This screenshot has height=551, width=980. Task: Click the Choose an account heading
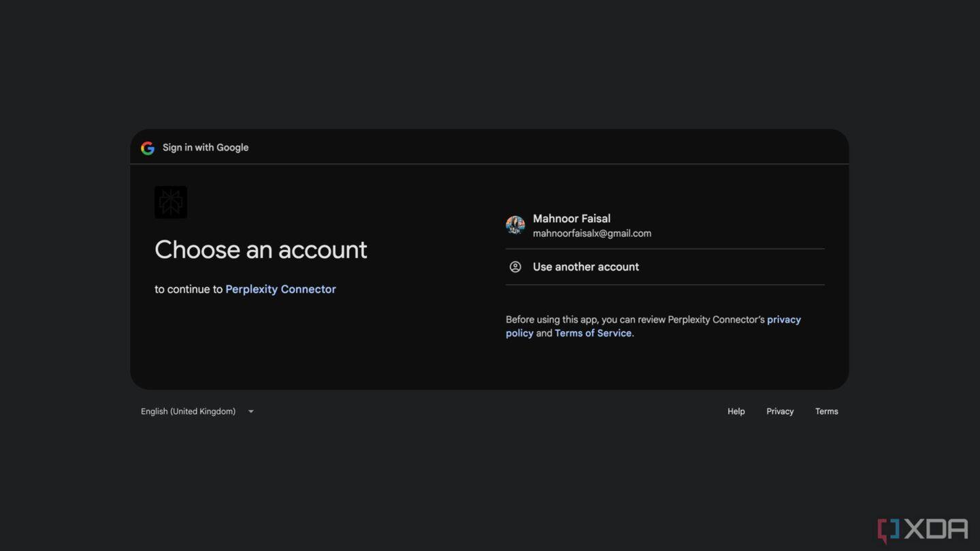[x=261, y=249]
